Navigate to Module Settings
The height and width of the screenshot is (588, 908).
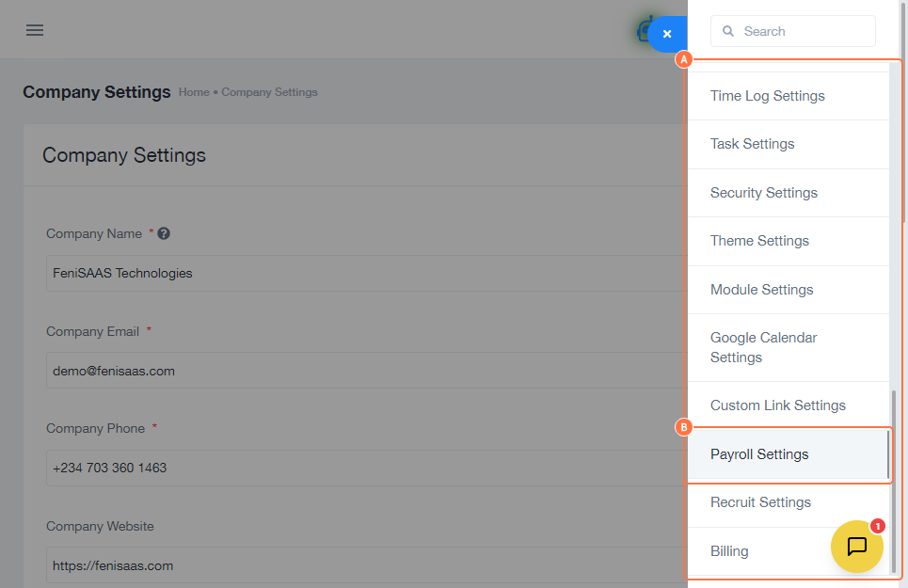(761, 290)
